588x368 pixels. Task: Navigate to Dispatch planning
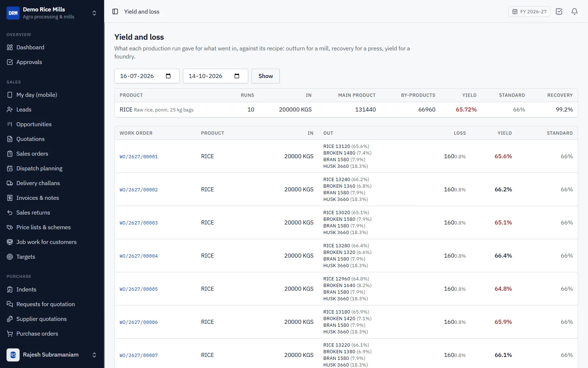pos(39,169)
